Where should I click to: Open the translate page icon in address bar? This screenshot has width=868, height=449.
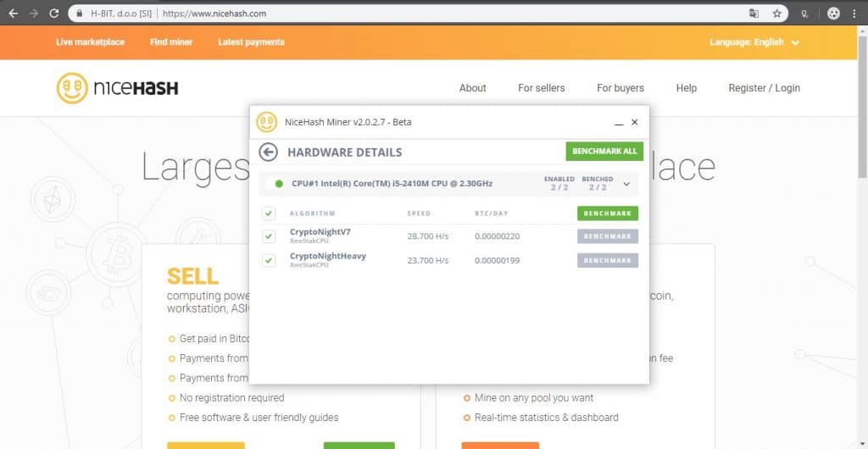point(754,14)
